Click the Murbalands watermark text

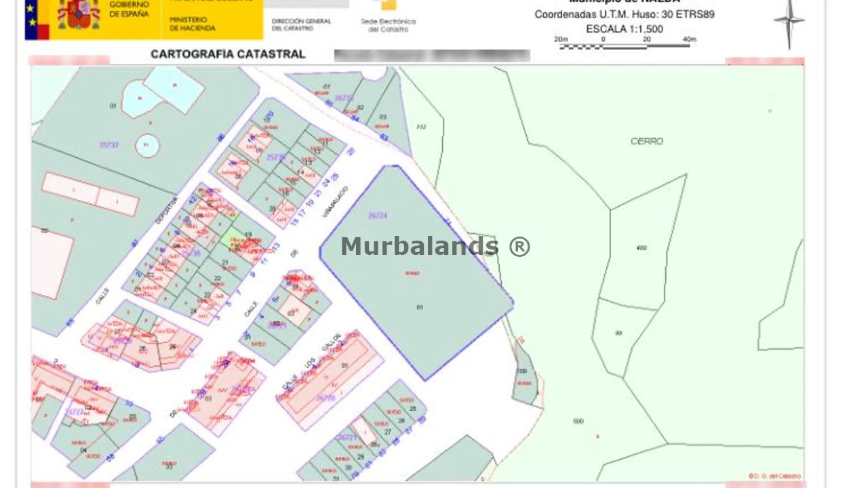tap(435, 246)
